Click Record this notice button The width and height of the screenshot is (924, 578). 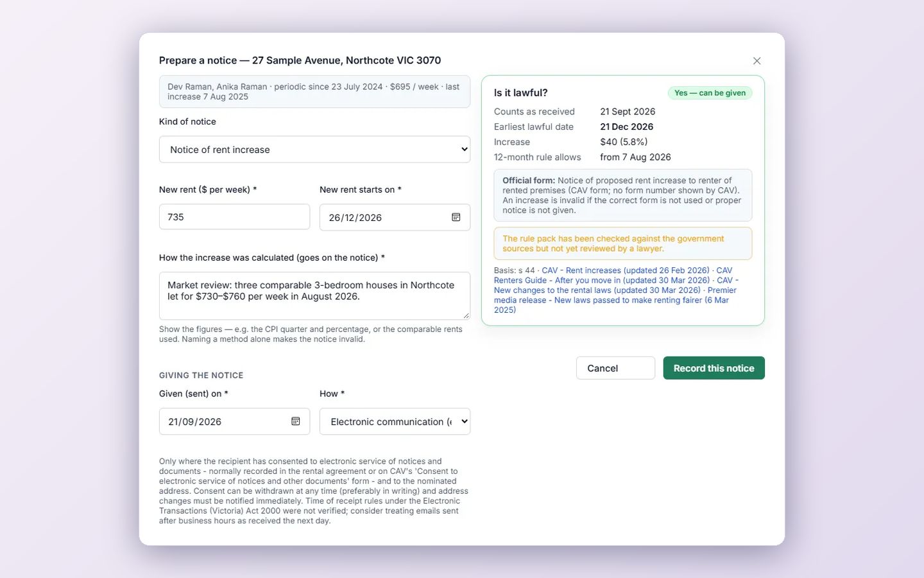coord(714,368)
